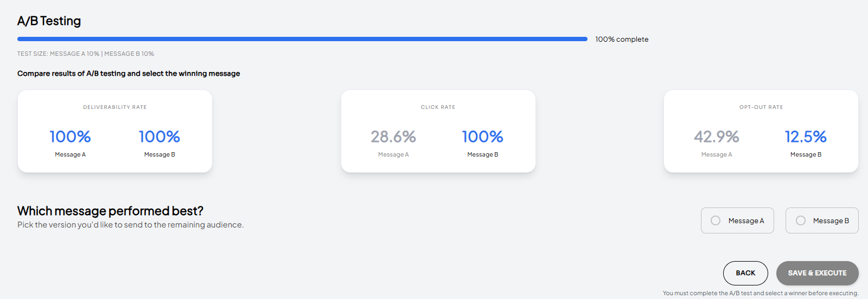
Task: Click the 'You must complete' note below Save & Execute
Action: (761, 293)
